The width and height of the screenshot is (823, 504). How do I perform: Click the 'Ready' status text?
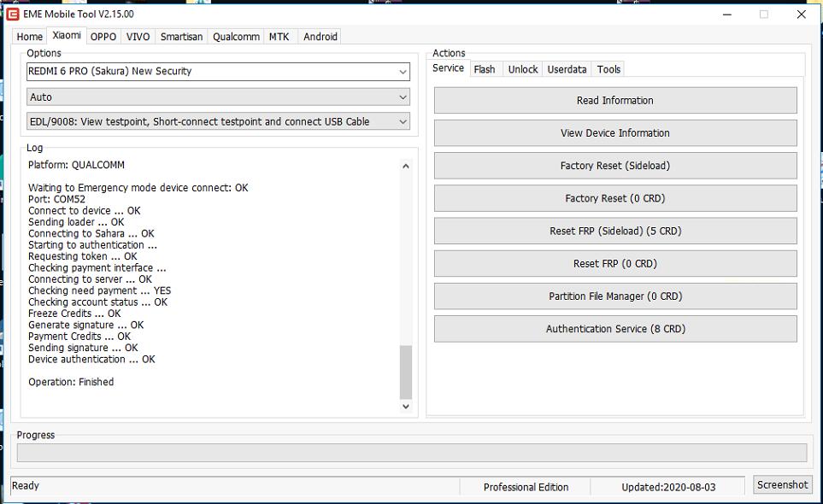tap(26, 486)
